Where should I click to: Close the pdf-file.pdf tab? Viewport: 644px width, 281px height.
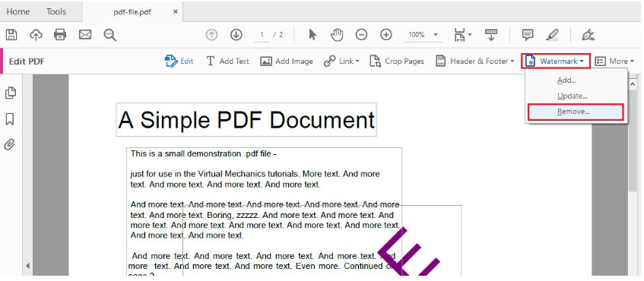[176, 12]
